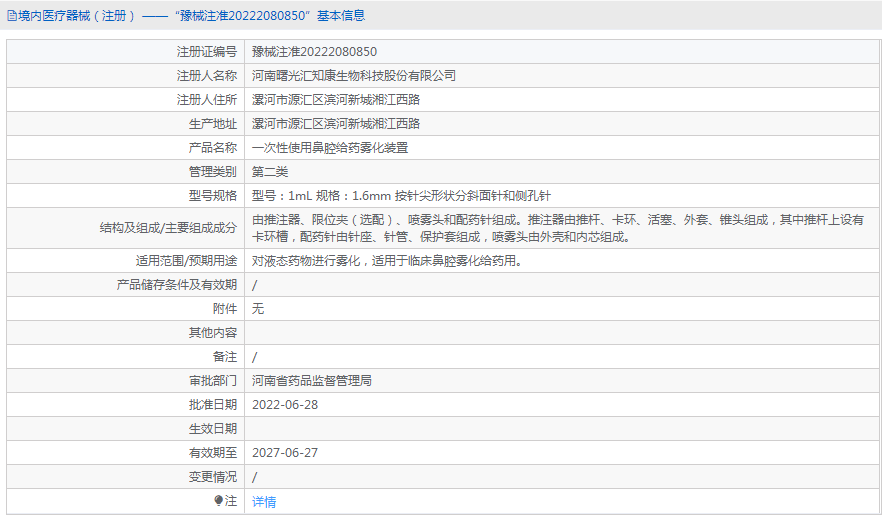Click the document icon before 境内医疗器械
This screenshot has width=882, height=518.
(12, 16)
